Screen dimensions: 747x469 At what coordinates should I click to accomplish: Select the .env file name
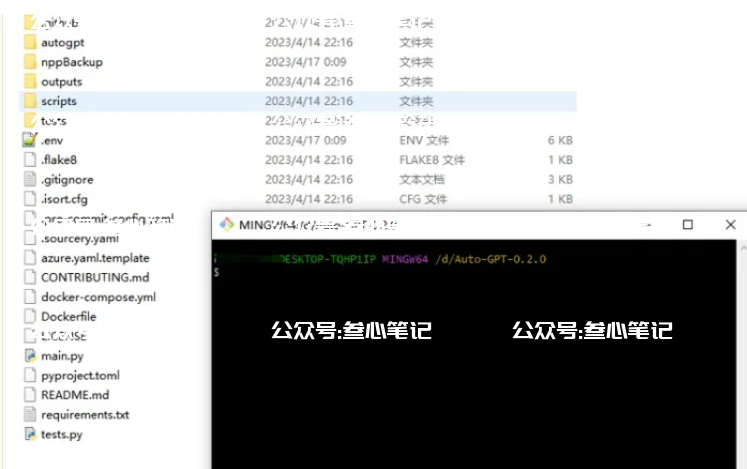coord(51,141)
